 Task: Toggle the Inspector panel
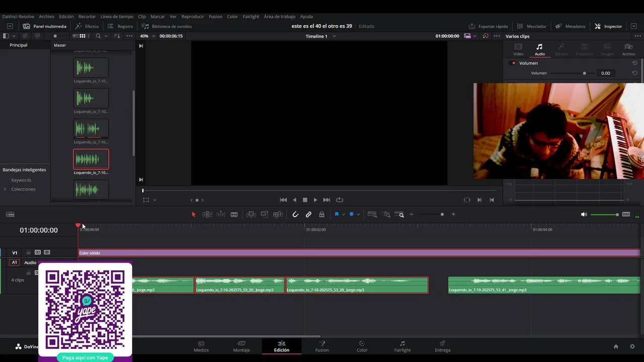click(608, 26)
